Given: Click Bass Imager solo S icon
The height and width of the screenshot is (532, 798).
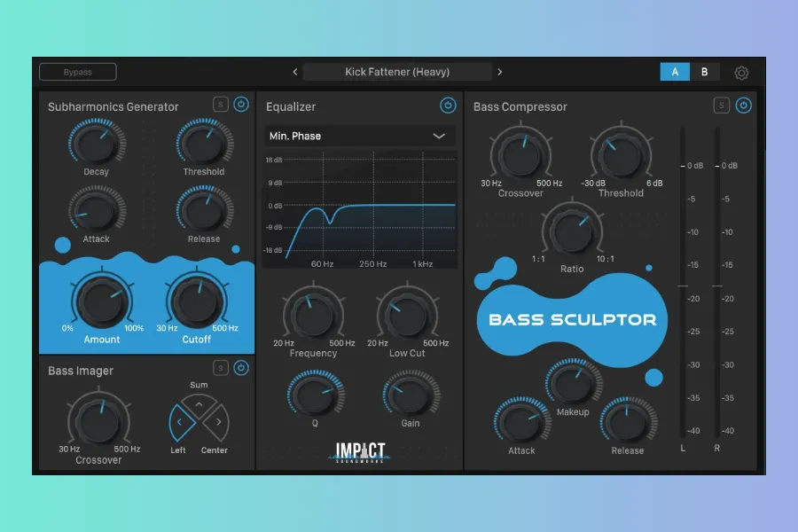Looking at the screenshot, I should pos(220,368).
